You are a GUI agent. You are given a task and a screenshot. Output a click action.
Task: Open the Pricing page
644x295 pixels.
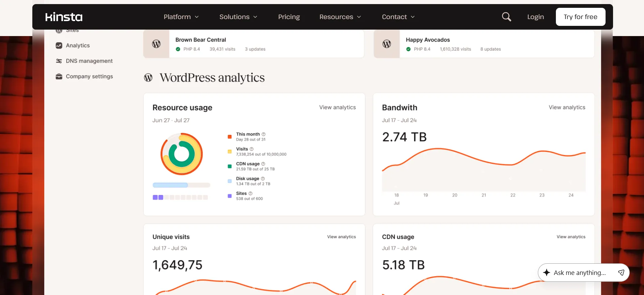click(289, 17)
